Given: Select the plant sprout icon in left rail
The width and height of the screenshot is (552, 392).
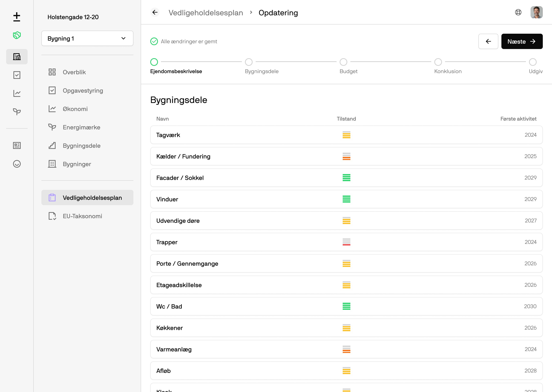Looking at the screenshot, I should click(17, 112).
